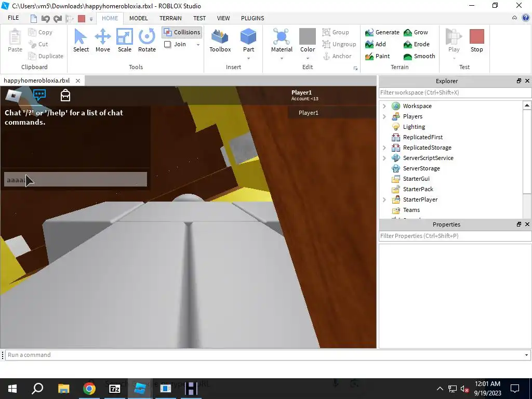Click the Paste clipboard icon
532x399 pixels.
point(15,41)
